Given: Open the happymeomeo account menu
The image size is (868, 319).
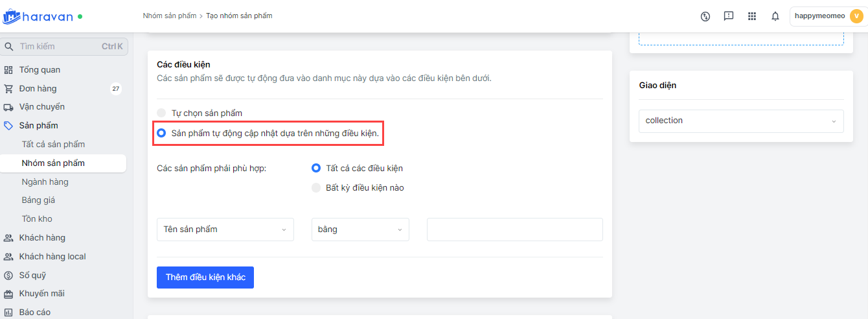Looking at the screenshot, I should pos(828,16).
